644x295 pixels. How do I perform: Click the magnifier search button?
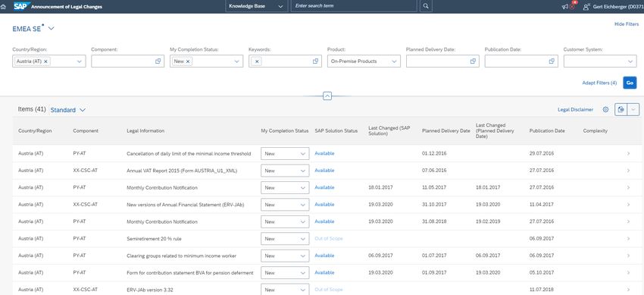(x=426, y=6)
